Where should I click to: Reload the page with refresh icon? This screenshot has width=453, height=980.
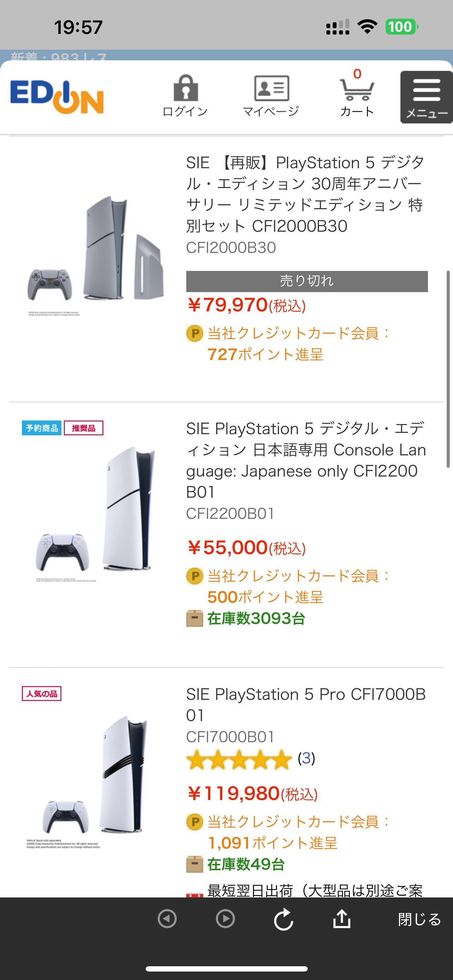[283, 920]
